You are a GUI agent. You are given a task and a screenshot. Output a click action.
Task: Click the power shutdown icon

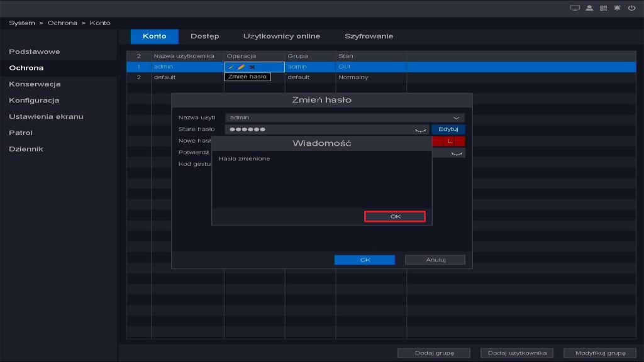631,8
